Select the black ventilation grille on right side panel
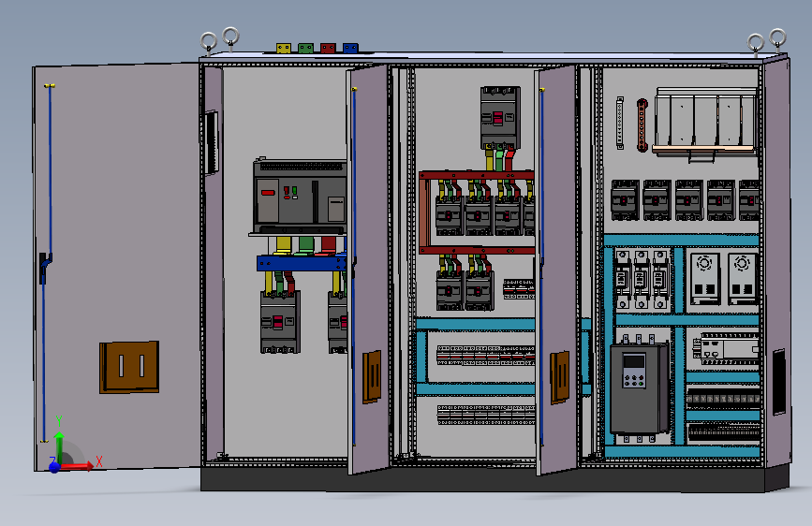Viewport: 812px width, 526px height. 779,382
